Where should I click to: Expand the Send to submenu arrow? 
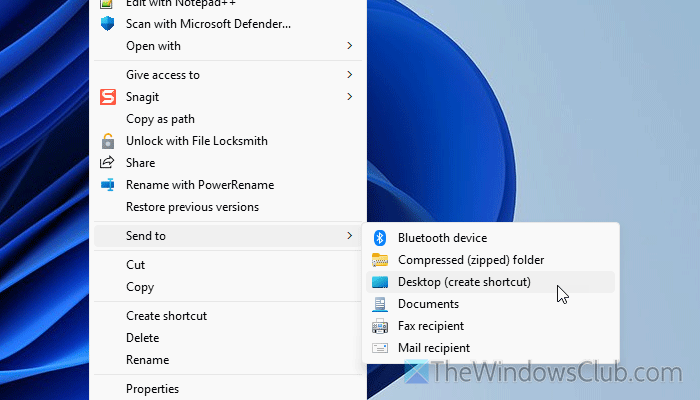tap(349, 236)
